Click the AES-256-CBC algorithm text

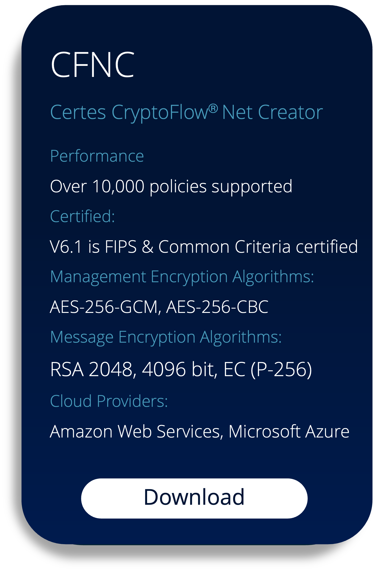coord(217,307)
